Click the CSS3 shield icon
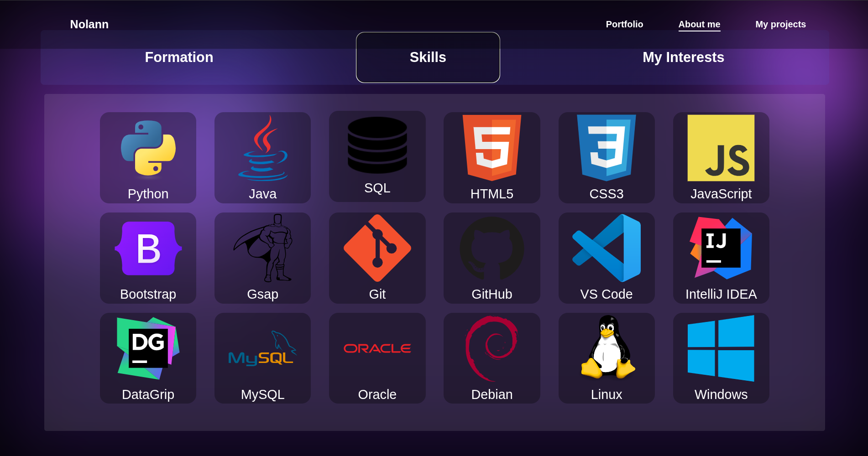The image size is (868, 456). (607, 148)
